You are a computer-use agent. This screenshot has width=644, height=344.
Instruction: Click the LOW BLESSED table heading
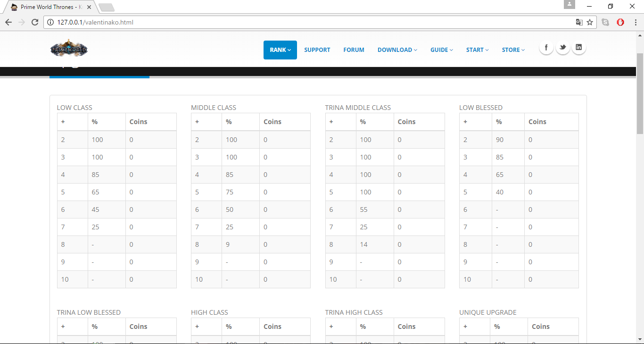pos(481,108)
